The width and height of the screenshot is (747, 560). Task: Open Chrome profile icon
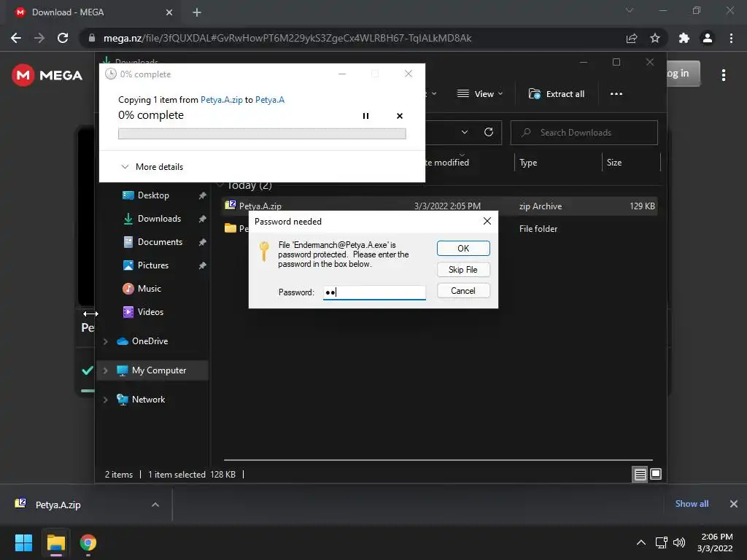click(708, 38)
